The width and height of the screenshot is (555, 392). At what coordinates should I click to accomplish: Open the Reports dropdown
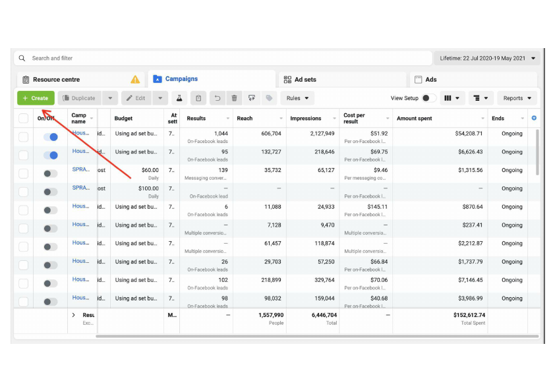click(517, 98)
